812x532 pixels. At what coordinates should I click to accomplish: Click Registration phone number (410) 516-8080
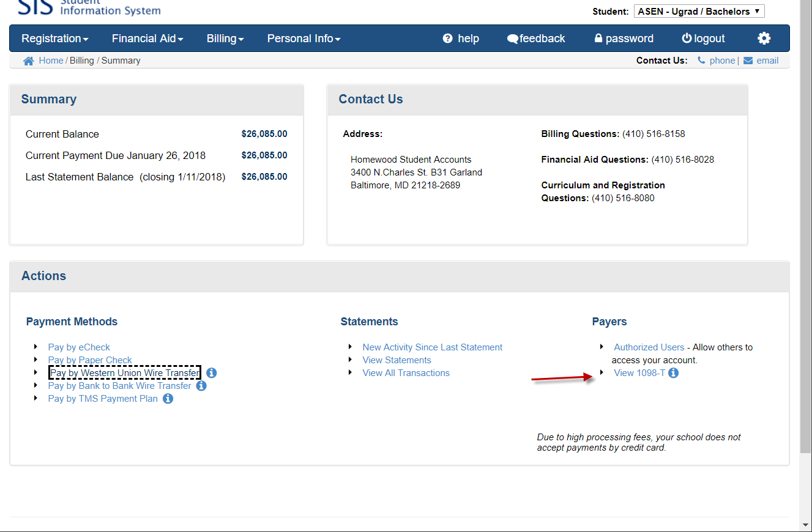click(x=623, y=198)
